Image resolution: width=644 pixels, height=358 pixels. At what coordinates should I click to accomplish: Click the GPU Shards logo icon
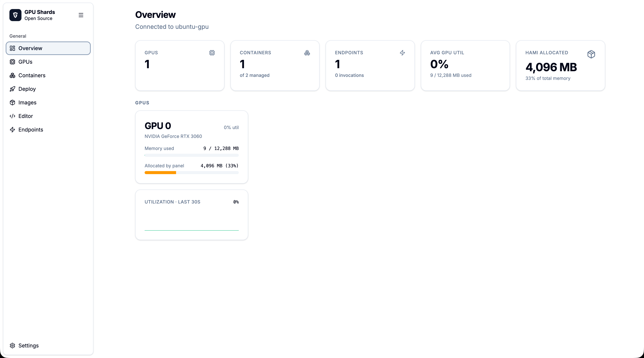[15, 15]
